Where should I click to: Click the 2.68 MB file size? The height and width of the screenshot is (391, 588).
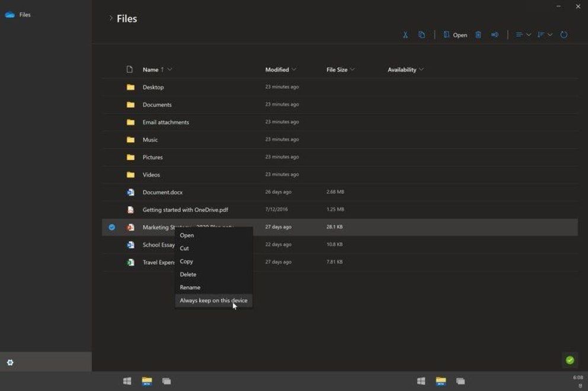pos(335,191)
